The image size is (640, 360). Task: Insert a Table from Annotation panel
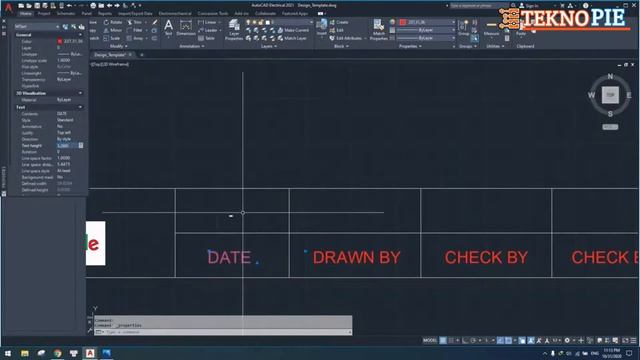coord(206,38)
